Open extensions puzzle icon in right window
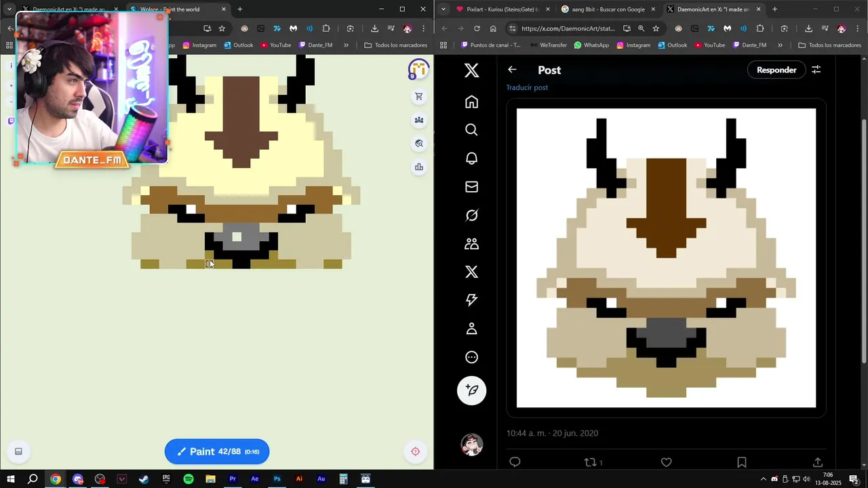868x488 pixels. (x=759, y=28)
